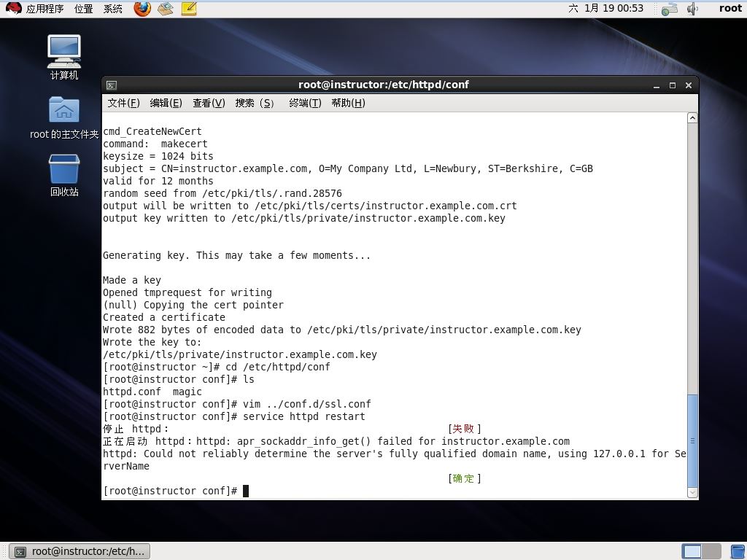747x560 pixels.
Task: Click the 确定 OK status text
Action: point(463,478)
